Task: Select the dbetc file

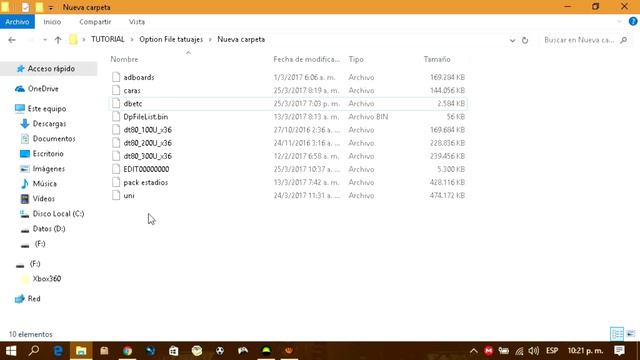Action: pyautogui.click(x=288, y=104)
